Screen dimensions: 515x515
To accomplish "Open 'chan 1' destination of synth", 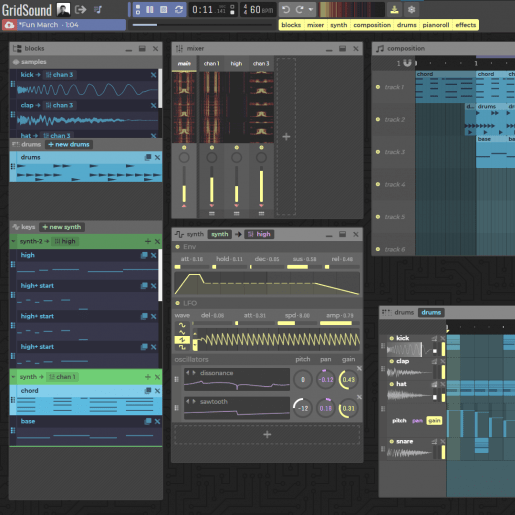I will pos(62,377).
